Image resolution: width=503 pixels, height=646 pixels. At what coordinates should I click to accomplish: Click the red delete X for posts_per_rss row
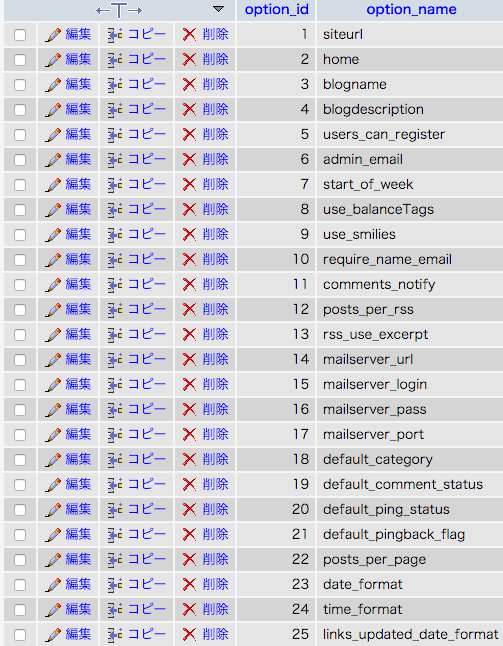click(x=189, y=310)
